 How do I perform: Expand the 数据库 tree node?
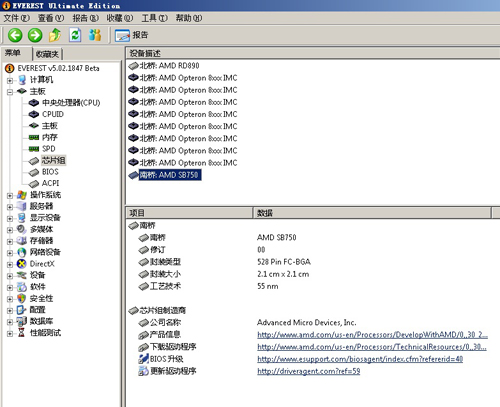(x=10, y=322)
